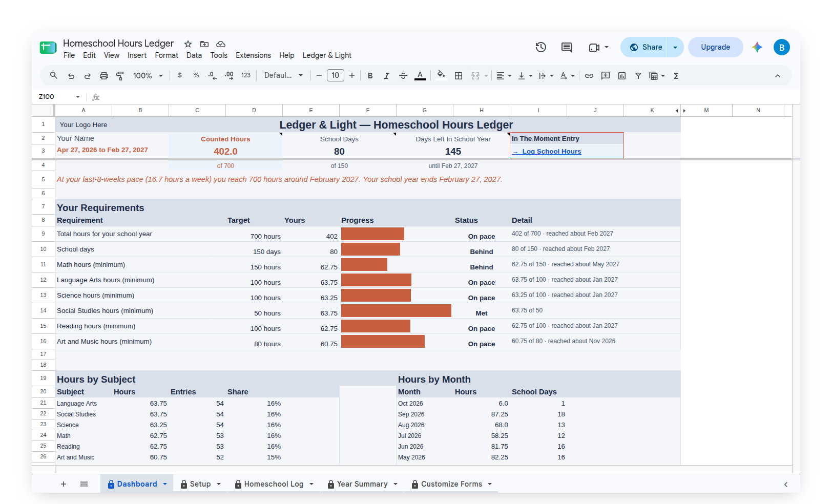Star the Homeschool Hours Ledger document

tap(188, 44)
